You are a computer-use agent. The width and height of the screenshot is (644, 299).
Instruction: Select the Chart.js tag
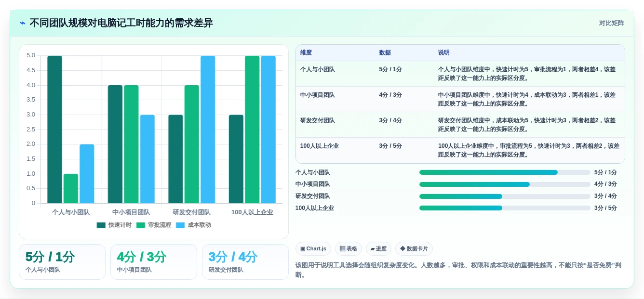[x=313, y=249]
